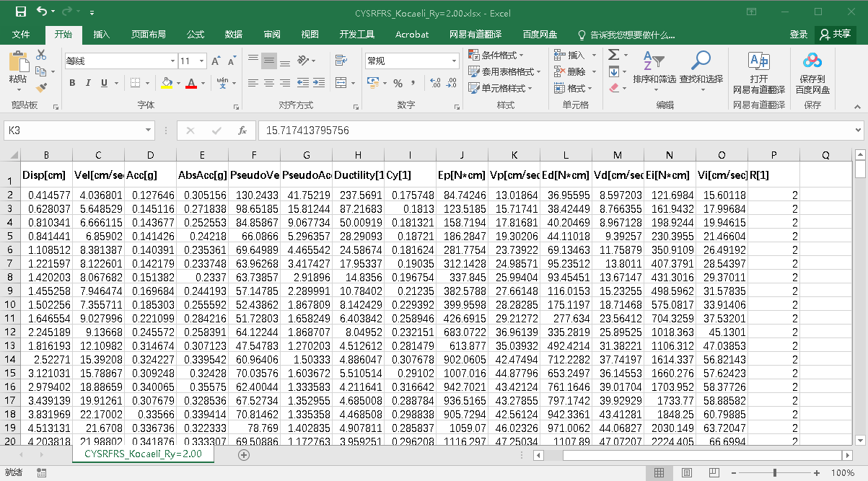
Task: Switch to the Data (数据) ribbon tab
Action: click(234, 35)
